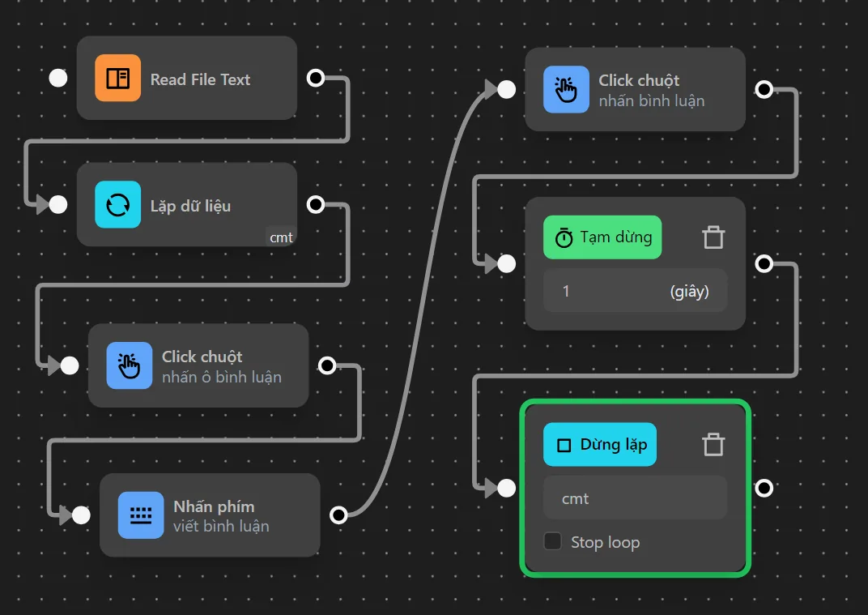Click the orange Read File Text icon
Viewport: 868px width, 615px height.
(x=117, y=79)
